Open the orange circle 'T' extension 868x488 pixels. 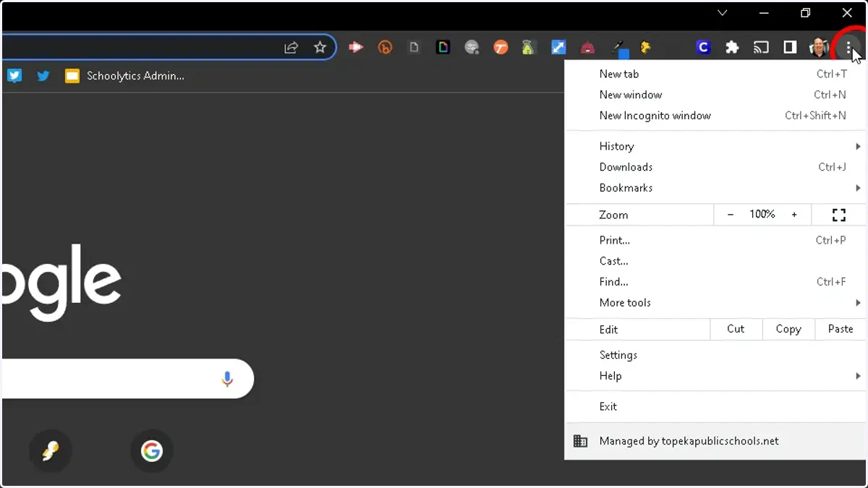501,48
